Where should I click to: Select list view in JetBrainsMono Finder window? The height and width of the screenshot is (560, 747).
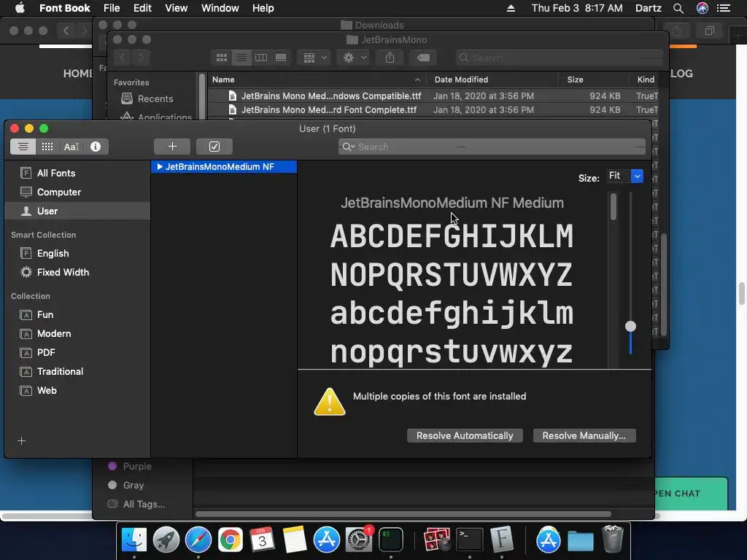241,58
